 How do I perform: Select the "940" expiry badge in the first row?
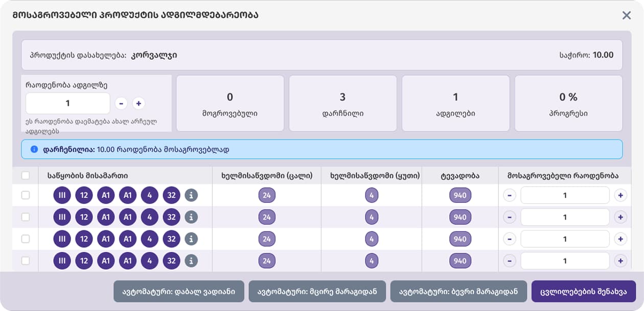[459, 195]
